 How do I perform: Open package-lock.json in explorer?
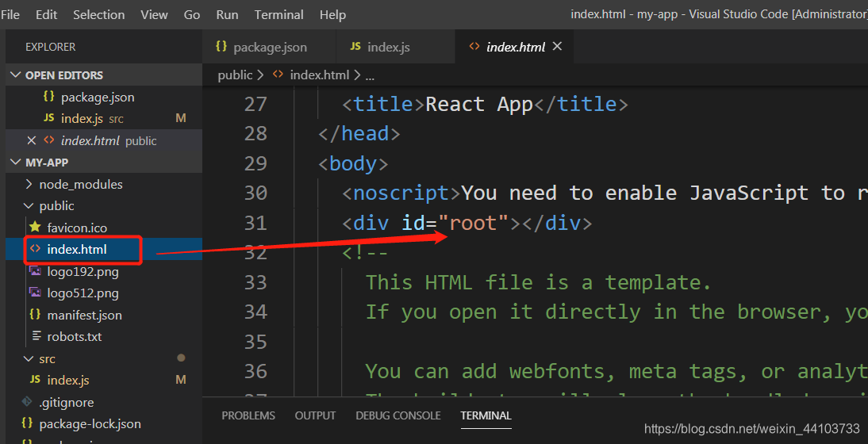pyautogui.click(x=90, y=424)
